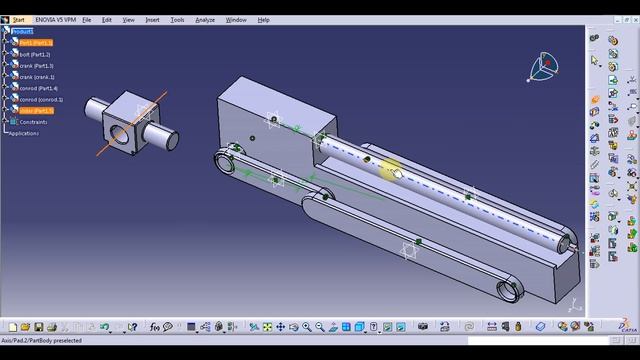Click the status text 'Axis/Pad.2/PartBody preselected'
This screenshot has width=640, height=360.
click(x=41, y=340)
